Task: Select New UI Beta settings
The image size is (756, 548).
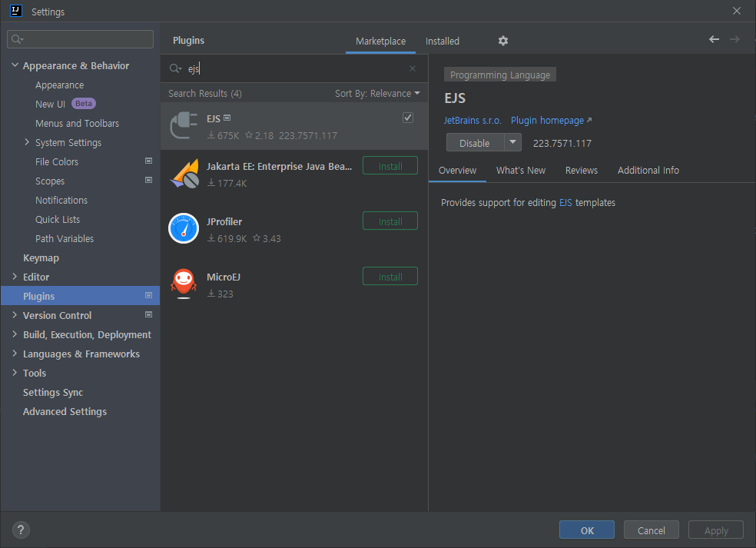Action: pos(65,104)
